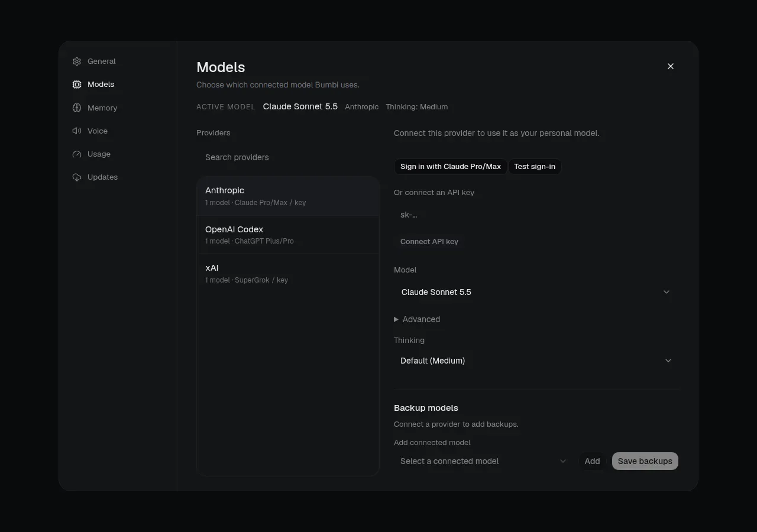Click the Models page heading
757x532 pixels.
pos(221,67)
